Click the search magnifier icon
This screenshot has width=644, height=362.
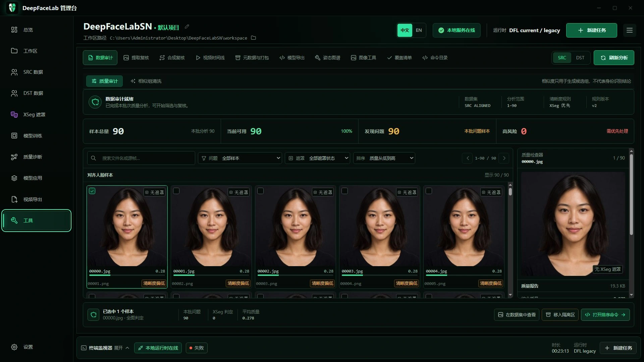coord(94,158)
